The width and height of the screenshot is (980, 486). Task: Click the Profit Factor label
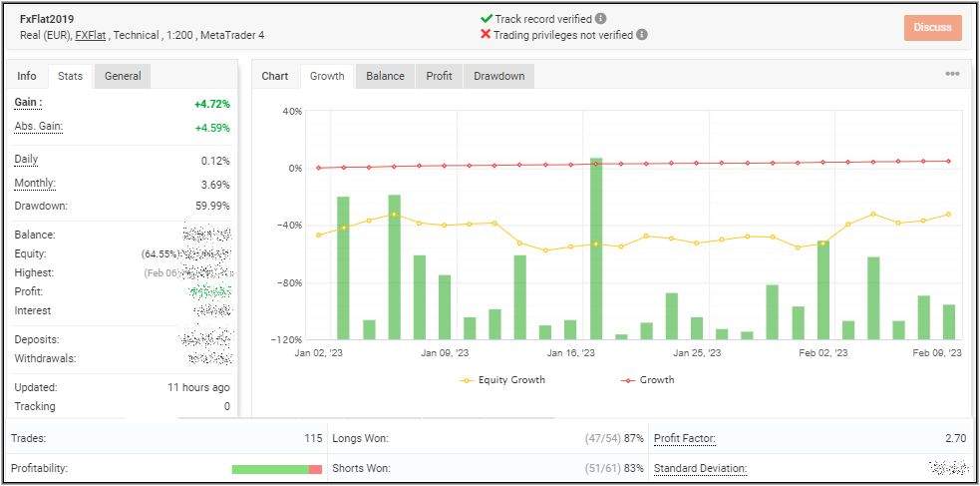pos(685,438)
